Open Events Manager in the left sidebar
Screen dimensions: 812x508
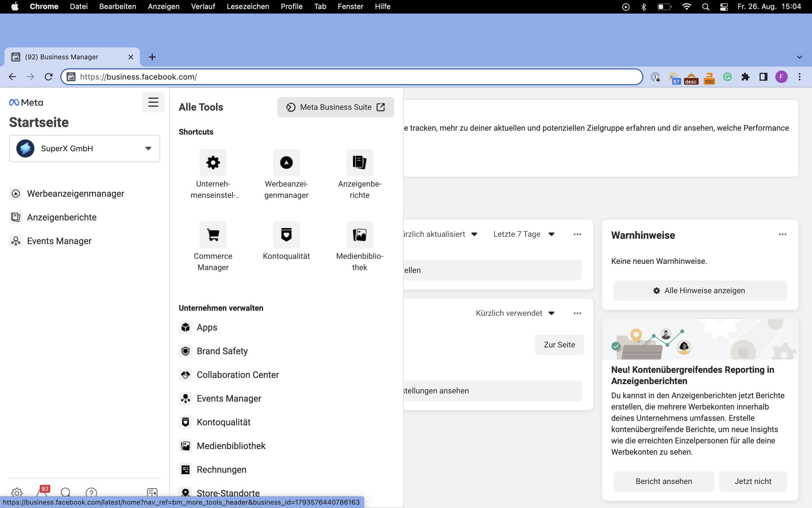click(50, 241)
